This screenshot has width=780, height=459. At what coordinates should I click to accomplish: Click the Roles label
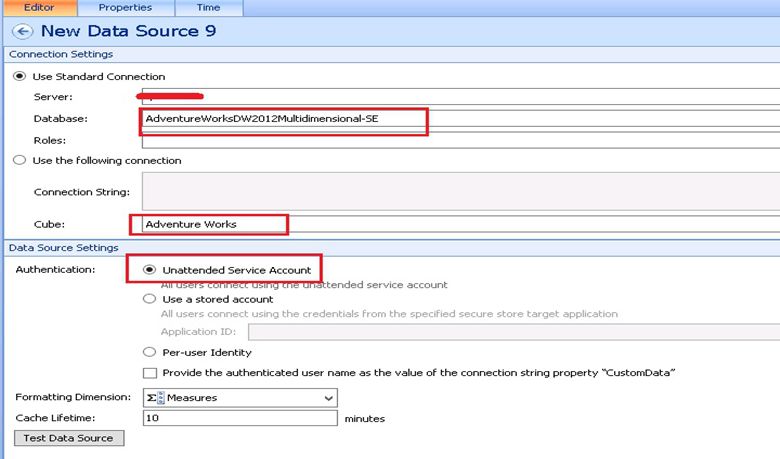(x=50, y=141)
